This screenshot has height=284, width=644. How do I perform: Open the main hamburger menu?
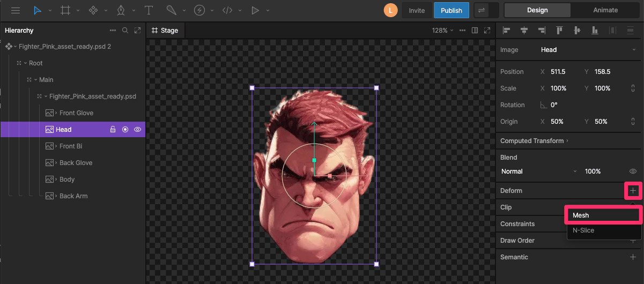16,10
